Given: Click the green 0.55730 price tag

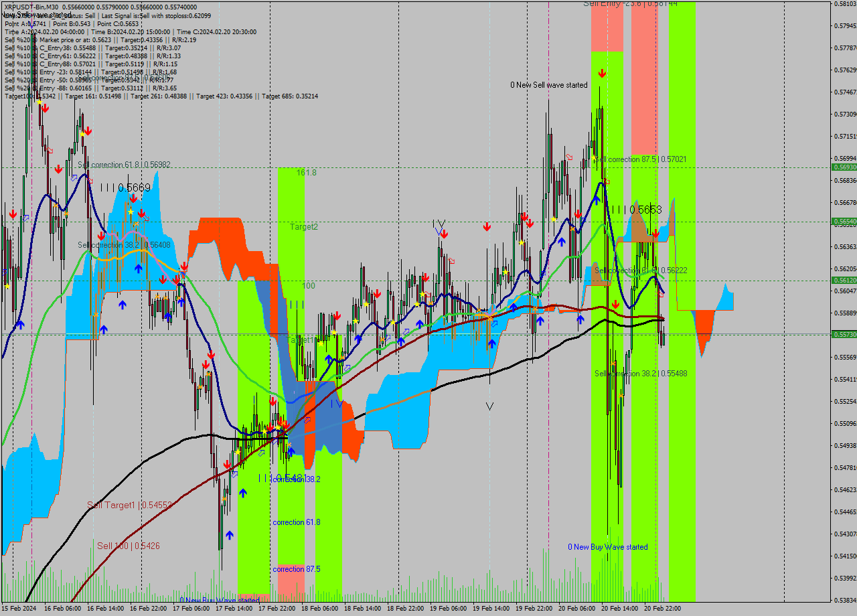Looking at the screenshot, I should click(x=844, y=334).
